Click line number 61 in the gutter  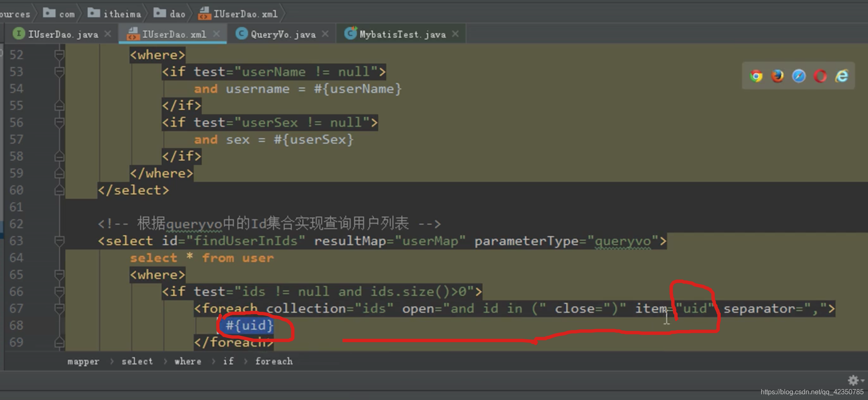coord(16,207)
